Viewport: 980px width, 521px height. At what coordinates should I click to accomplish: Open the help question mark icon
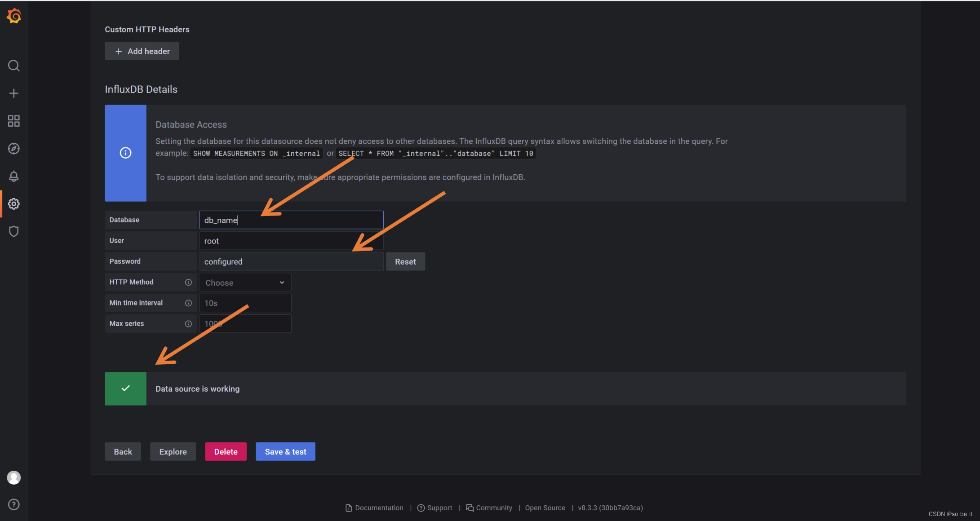point(14,504)
